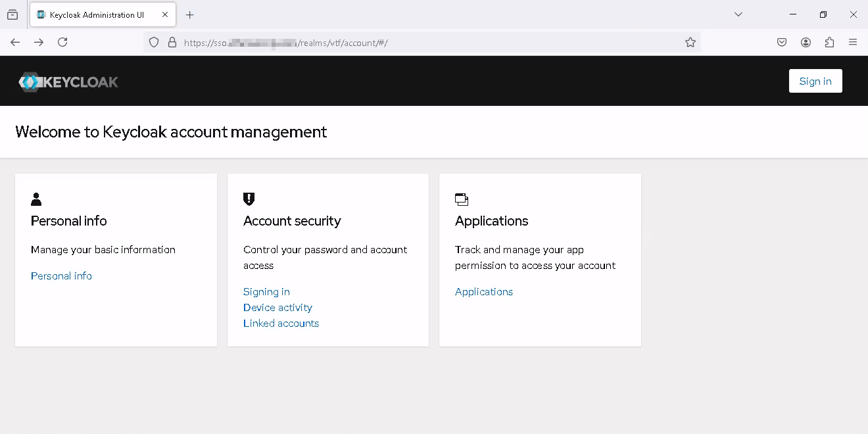
Task: Save page to Pocket
Action: coord(782,42)
